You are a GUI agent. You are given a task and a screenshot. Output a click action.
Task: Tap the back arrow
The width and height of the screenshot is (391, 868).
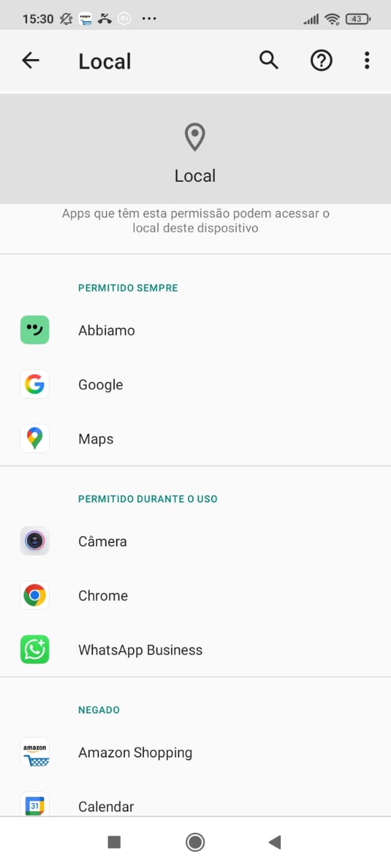tap(30, 60)
